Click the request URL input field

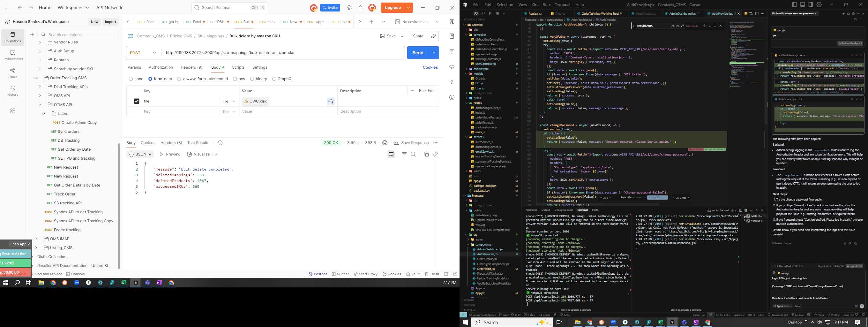(x=283, y=53)
